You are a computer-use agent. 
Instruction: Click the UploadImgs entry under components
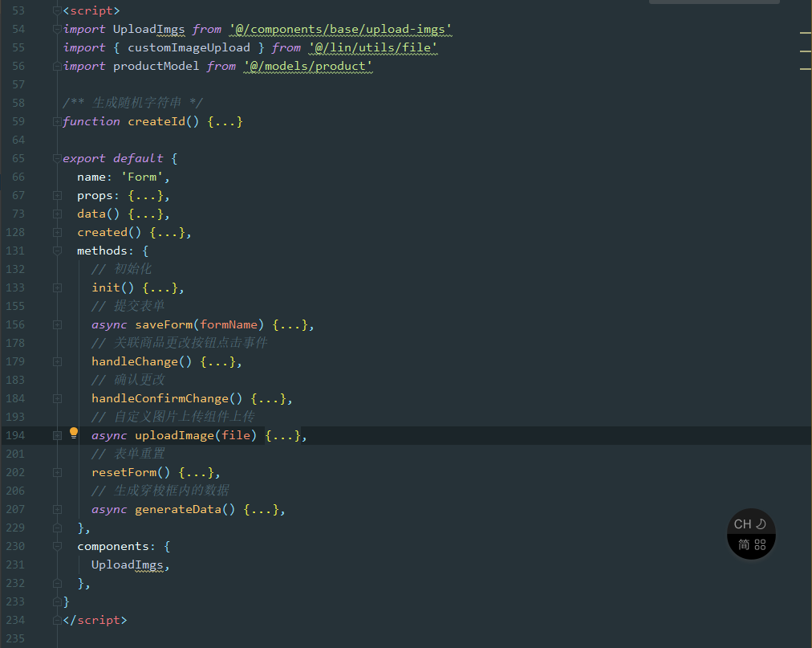click(128, 565)
